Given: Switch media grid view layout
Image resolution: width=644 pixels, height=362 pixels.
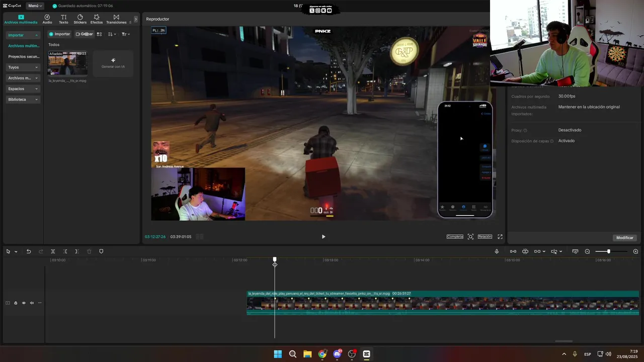Looking at the screenshot, I should coord(99,34).
